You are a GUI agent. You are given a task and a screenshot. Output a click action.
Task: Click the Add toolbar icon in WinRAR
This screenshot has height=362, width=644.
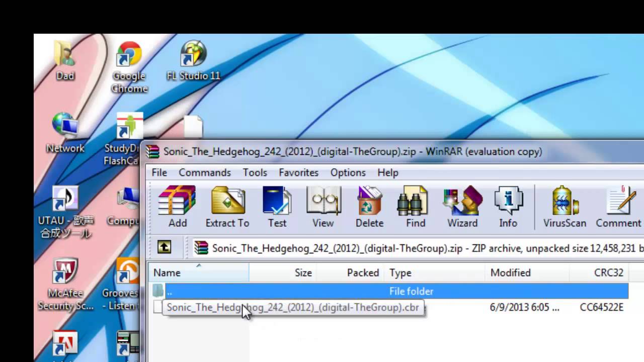coord(177,207)
